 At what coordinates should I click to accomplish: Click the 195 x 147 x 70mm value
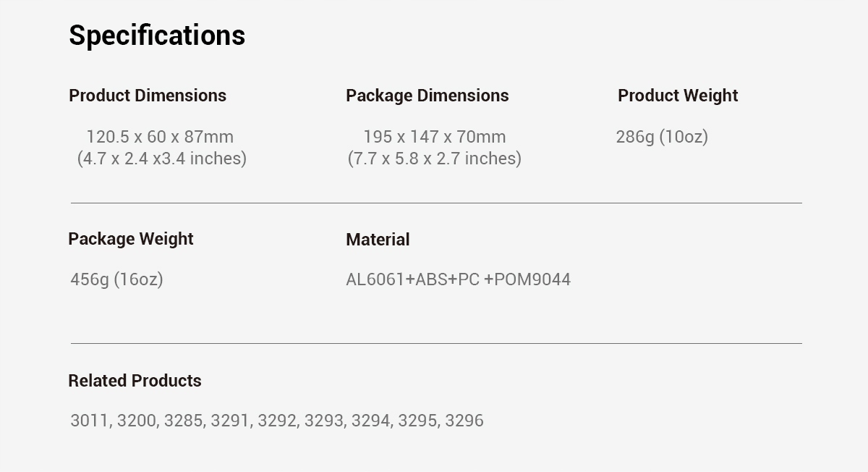tap(434, 137)
